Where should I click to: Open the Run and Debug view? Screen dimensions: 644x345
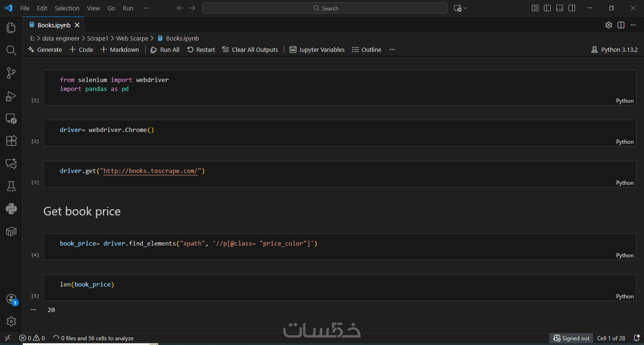tap(11, 96)
